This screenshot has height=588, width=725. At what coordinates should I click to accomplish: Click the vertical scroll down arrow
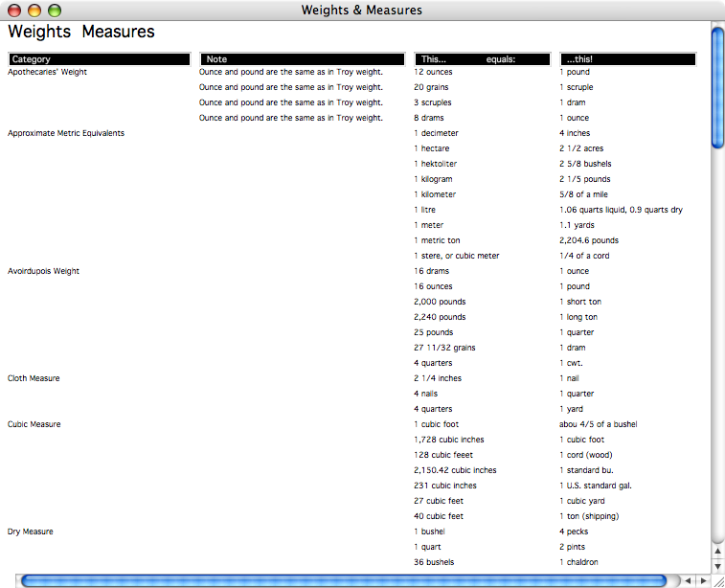pyautogui.click(x=717, y=565)
